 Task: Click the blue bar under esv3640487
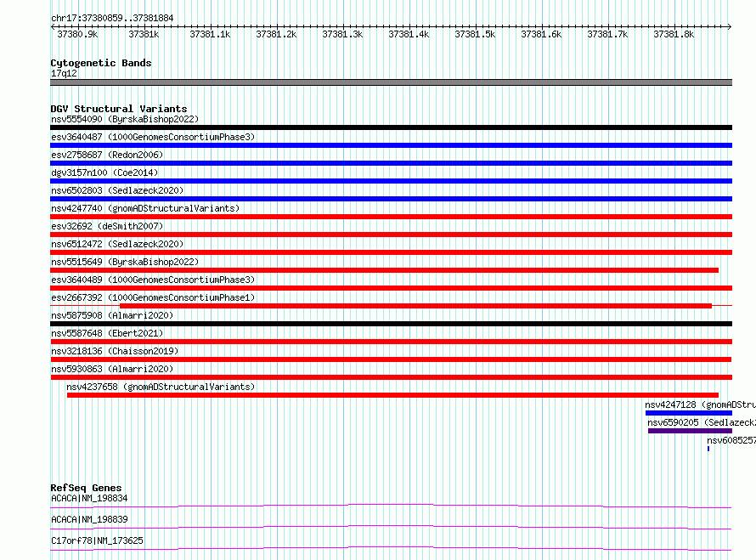[x=391, y=145]
